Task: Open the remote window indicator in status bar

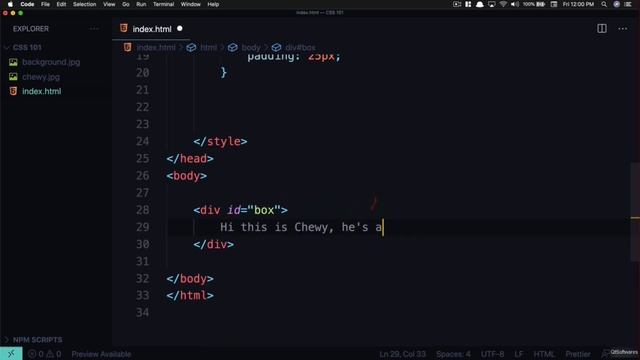Action: click(11, 353)
